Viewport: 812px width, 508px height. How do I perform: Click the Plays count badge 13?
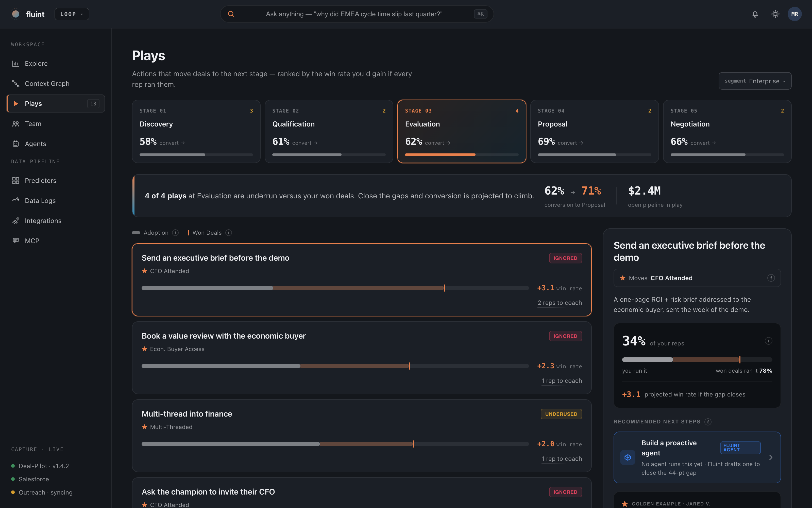pos(93,103)
